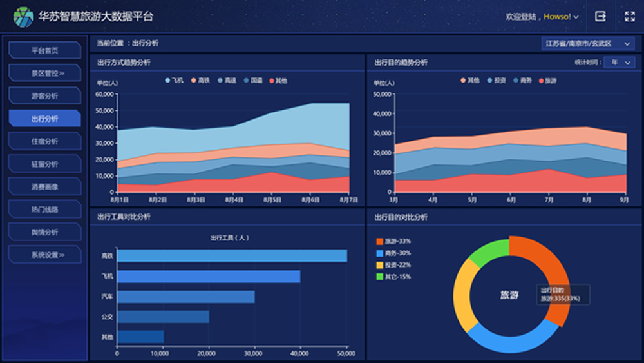Click the orange 旅游-33% legend swatch
Image resolution: width=644 pixels, height=363 pixels.
pyautogui.click(x=379, y=241)
